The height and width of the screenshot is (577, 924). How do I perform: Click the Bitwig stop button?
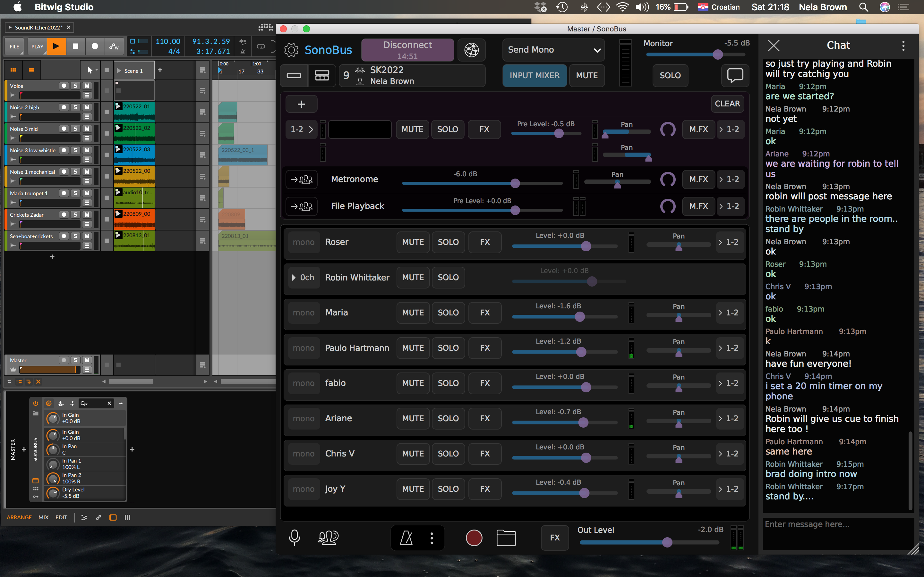point(76,46)
